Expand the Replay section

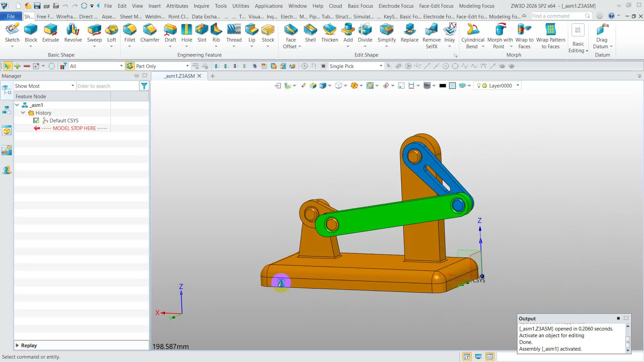tap(17, 345)
